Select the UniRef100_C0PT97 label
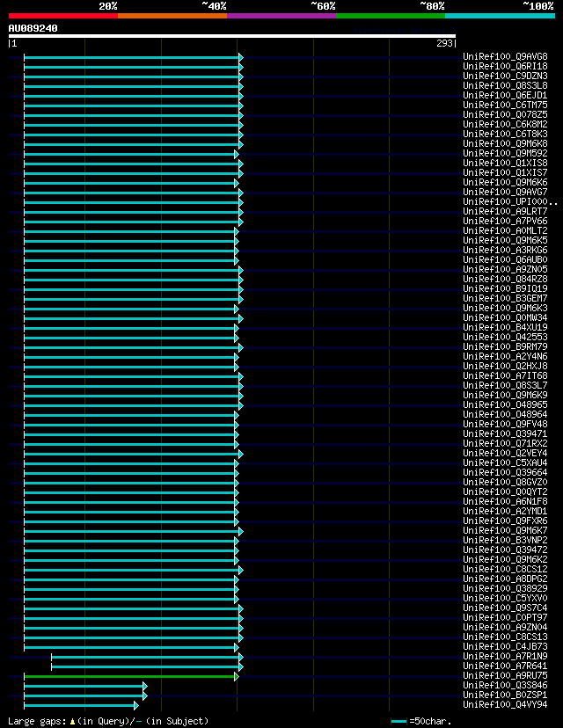Viewport: 563px width, 728px height. 506,617
